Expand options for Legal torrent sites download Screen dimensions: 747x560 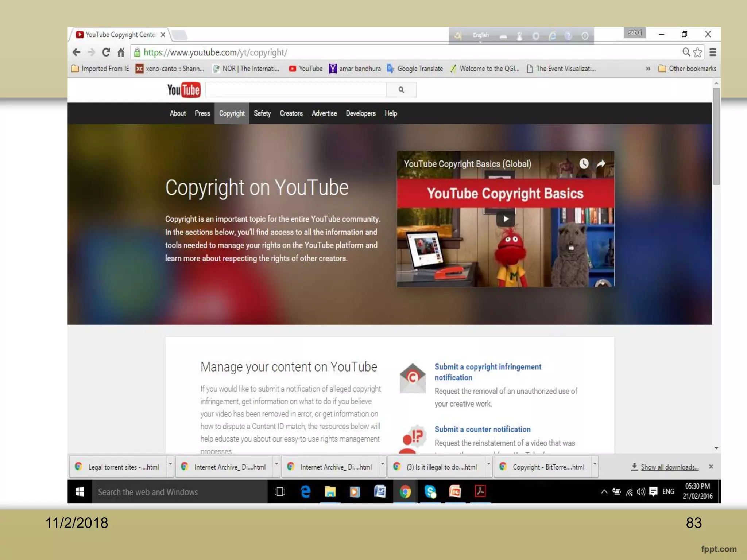click(170, 464)
